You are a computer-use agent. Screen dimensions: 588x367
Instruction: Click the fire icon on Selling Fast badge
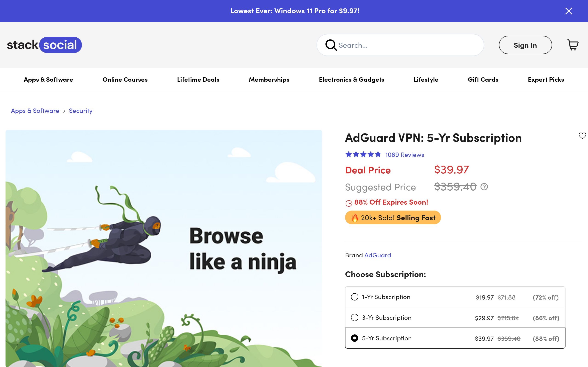tap(354, 218)
